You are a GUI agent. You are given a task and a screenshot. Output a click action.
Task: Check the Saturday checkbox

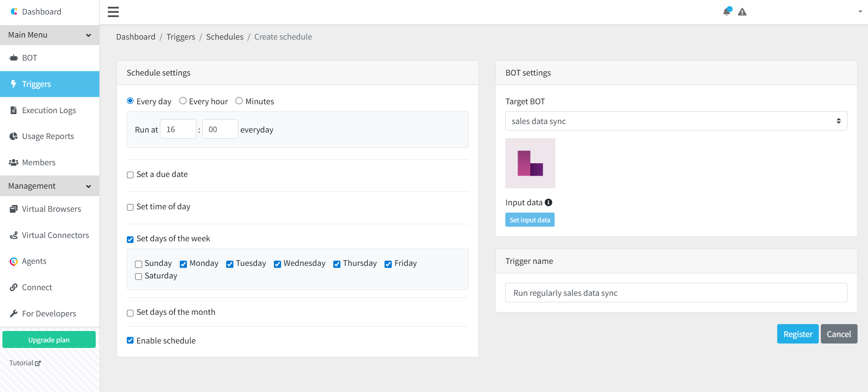[139, 276]
